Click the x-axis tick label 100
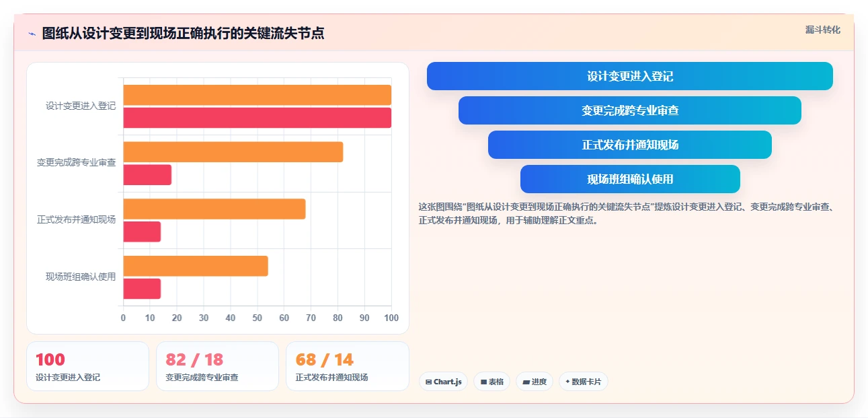 (x=391, y=318)
